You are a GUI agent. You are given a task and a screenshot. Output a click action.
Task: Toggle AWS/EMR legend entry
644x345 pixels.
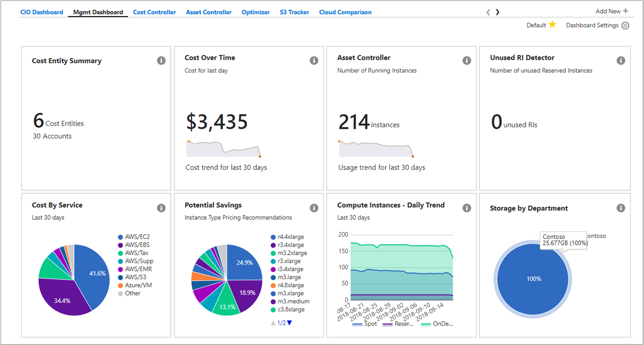(134, 269)
